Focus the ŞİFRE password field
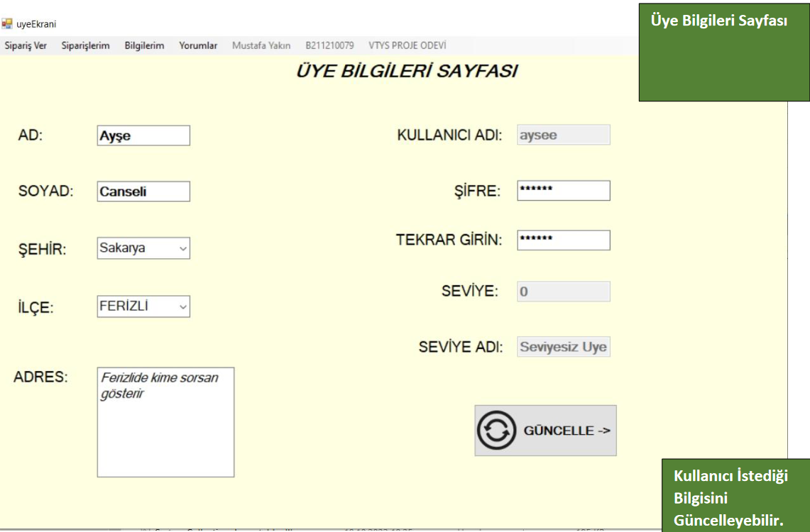 [563, 191]
